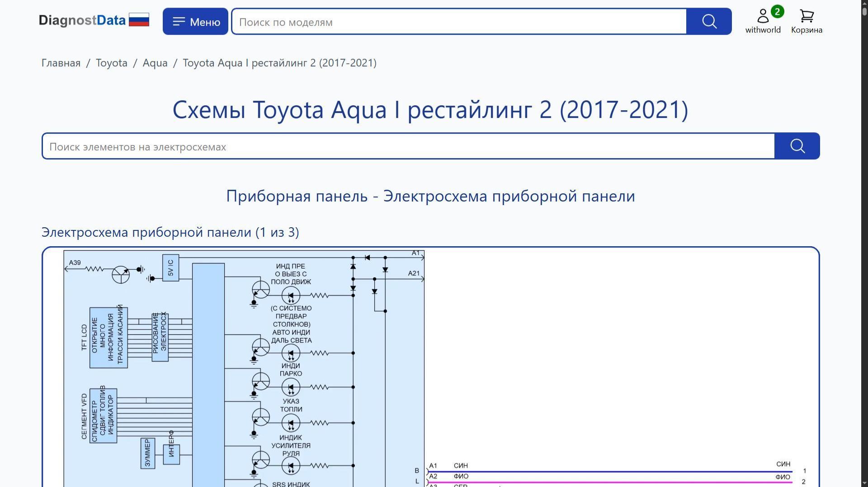Open the Toyota breadcrumb link
The height and width of the screenshot is (487, 868).
pos(112,63)
